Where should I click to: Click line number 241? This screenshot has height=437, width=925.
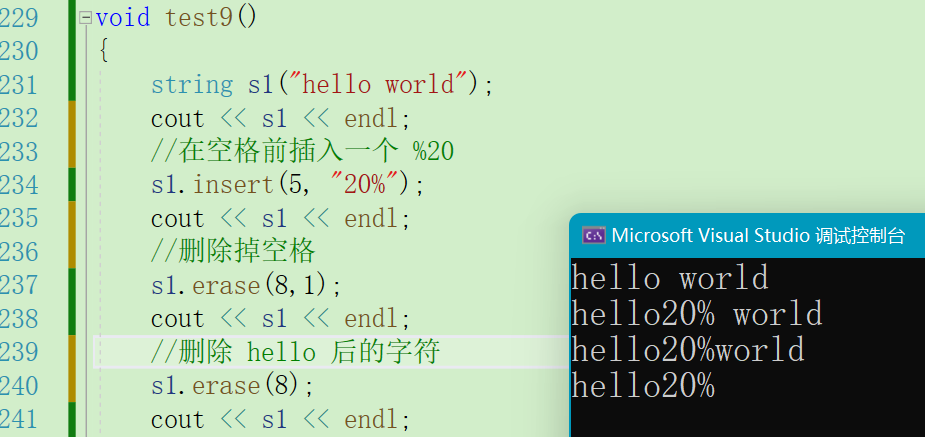19,419
